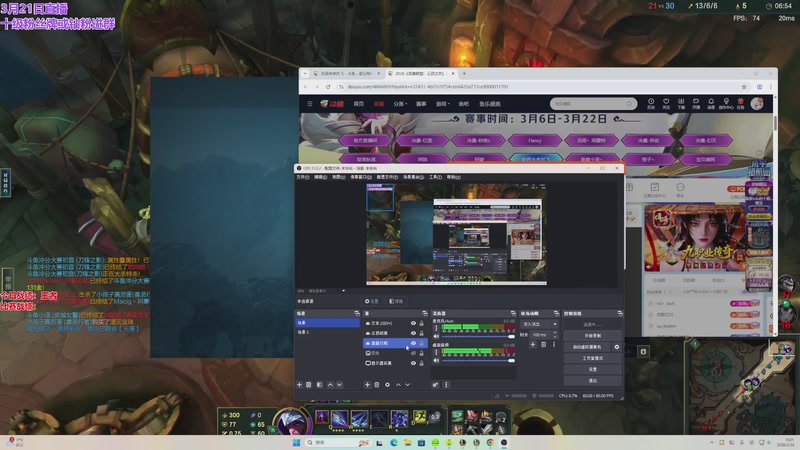Open a new browser tab

[464, 73]
